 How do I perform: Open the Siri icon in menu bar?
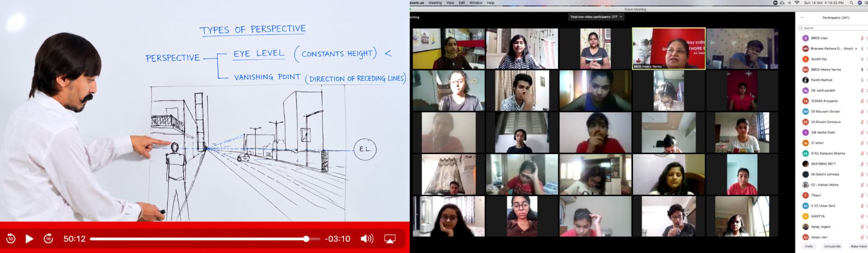tap(860, 3)
